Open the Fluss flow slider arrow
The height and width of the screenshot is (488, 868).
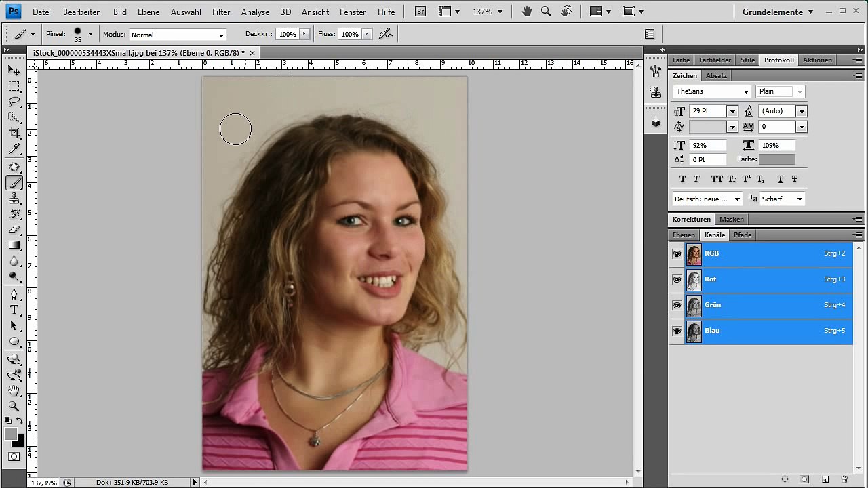pos(366,34)
